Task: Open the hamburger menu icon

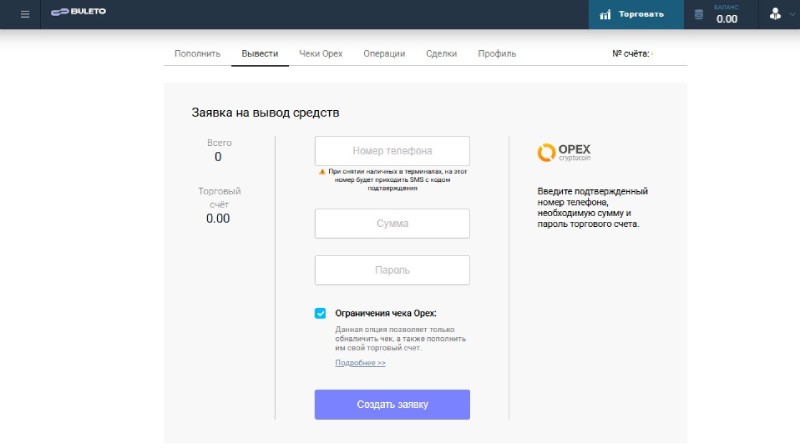Action: tap(24, 14)
